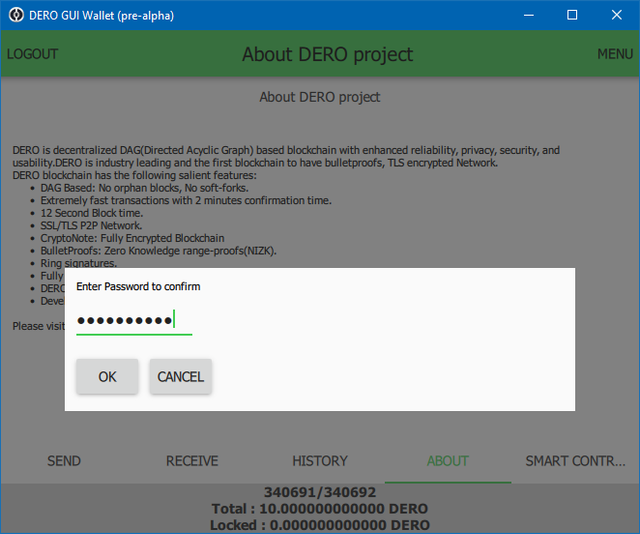The height and width of the screenshot is (534, 640).
Task: Click the green 'About DERO project' header title
Action: (x=328, y=54)
